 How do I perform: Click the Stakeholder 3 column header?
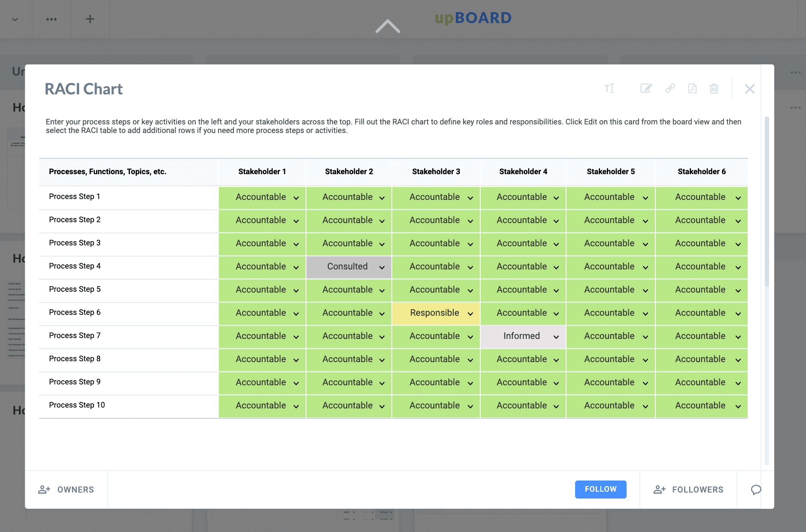[x=436, y=172]
